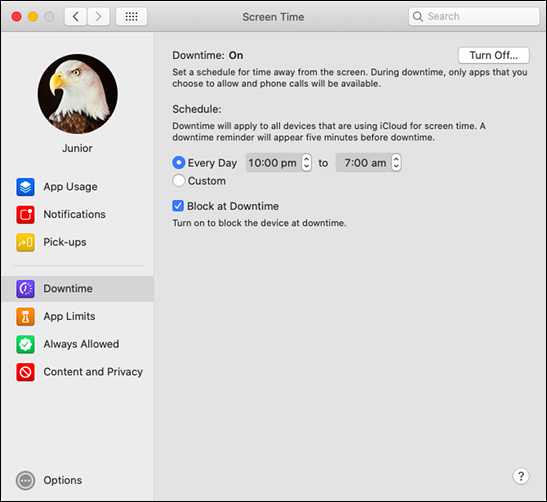Click the Screen Time window title
The image size is (547, 502).
(273, 17)
